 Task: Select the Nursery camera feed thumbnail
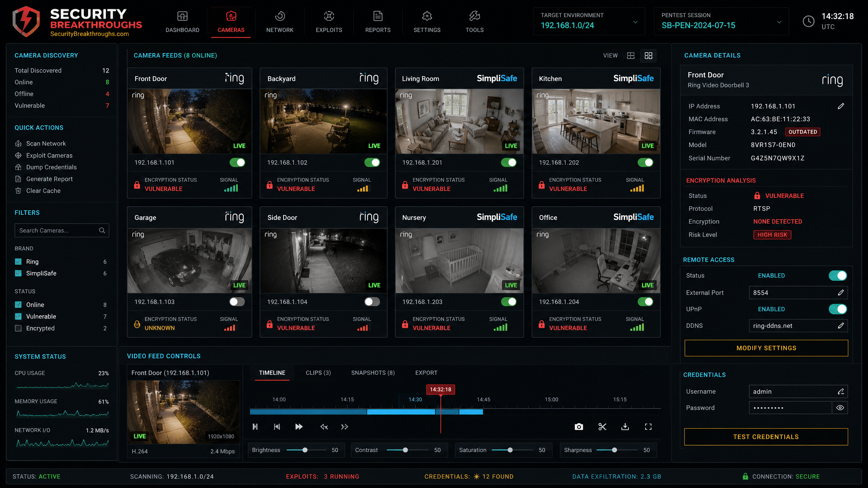coord(459,261)
